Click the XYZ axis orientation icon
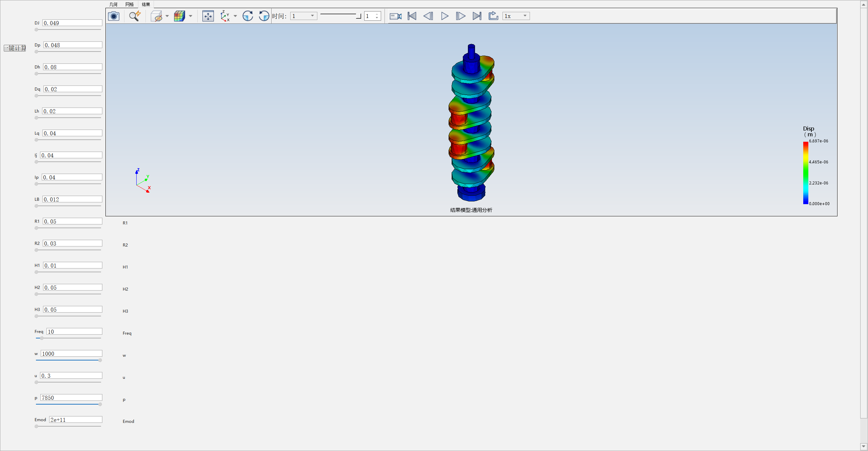868x451 pixels. click(x=225, y=16)
